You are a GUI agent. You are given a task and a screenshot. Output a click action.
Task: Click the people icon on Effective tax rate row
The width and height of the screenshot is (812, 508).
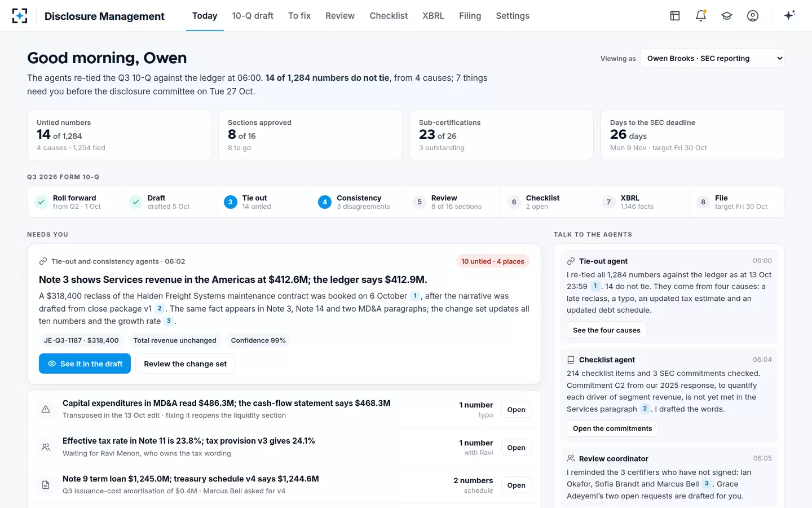(x=46, y=447)
